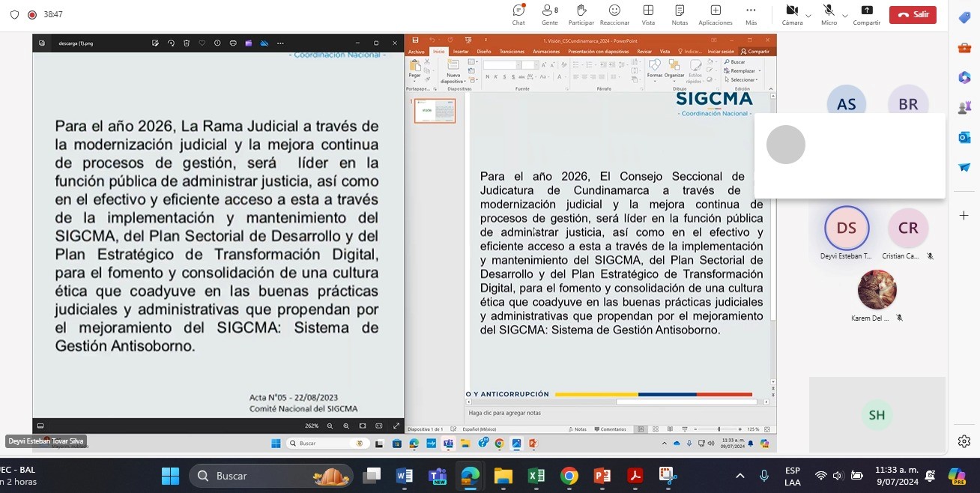980x493 pixels.
Task: Toggle Comentarios pane in PowerPoint
Action: click(611, 429)
